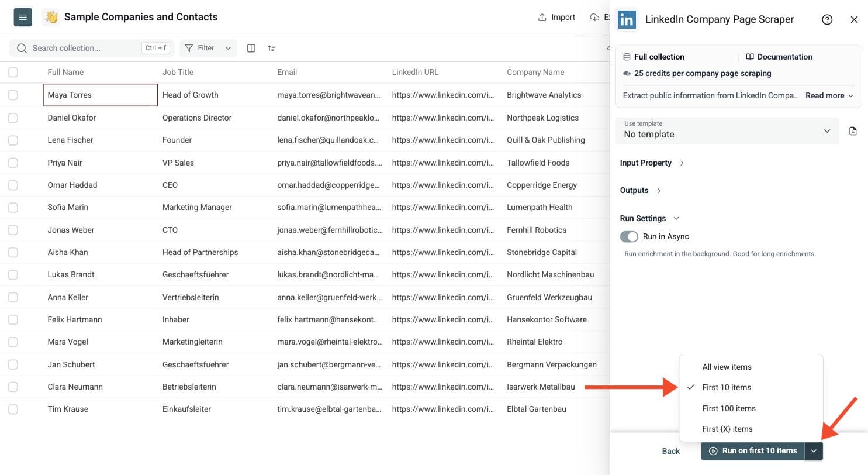
Task: Choose First 10 items option
Action: tap(751, 387)
